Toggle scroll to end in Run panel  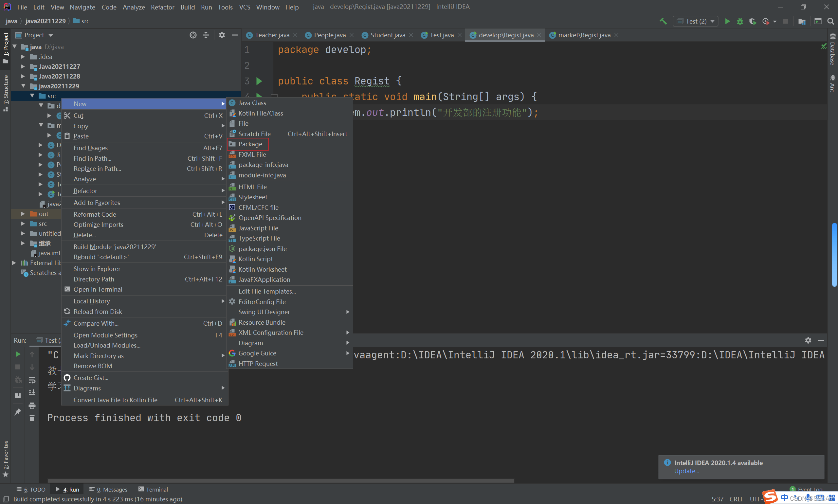point(32,393)
